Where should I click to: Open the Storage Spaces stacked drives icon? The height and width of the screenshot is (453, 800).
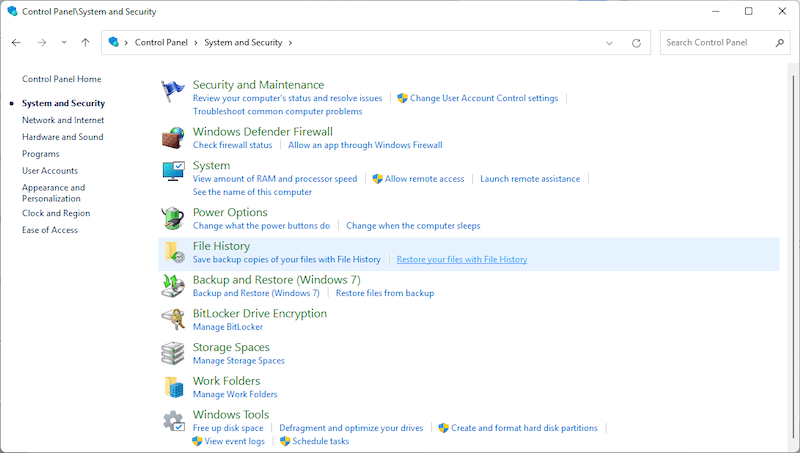point(173,353)
